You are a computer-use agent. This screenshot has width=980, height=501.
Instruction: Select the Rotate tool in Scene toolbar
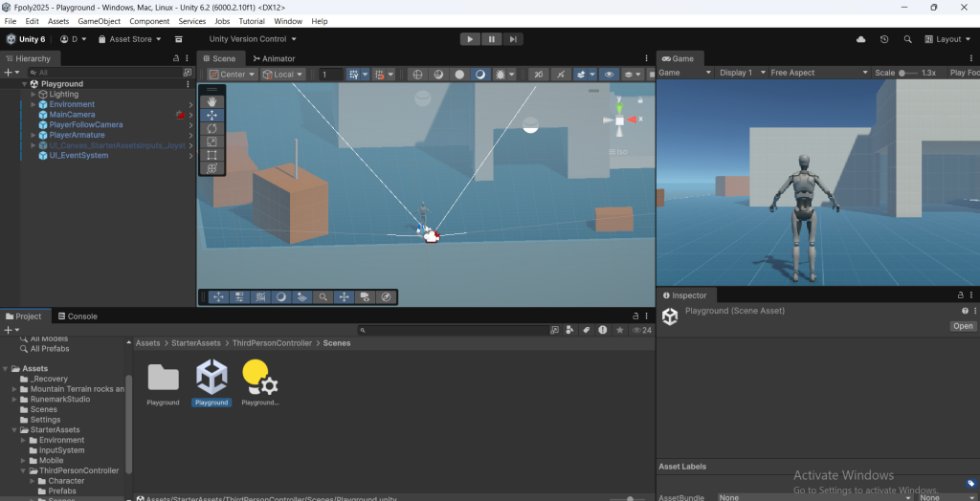pos(212,128)
